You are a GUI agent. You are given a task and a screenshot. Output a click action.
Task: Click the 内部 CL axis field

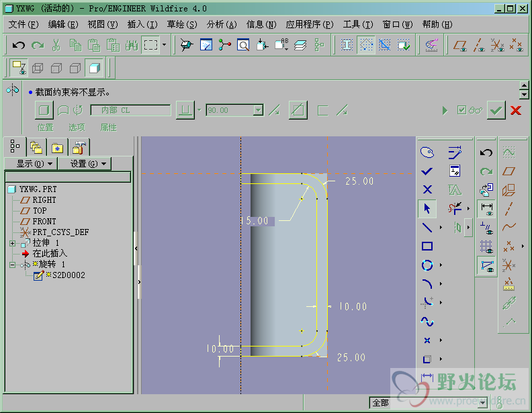pyautogui.click(x=130, y=110)
